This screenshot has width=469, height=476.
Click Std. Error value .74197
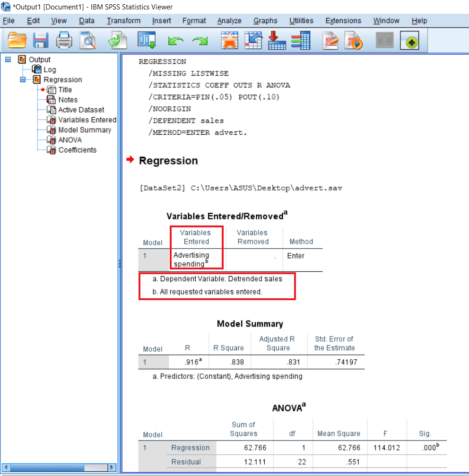coord(347,362)
